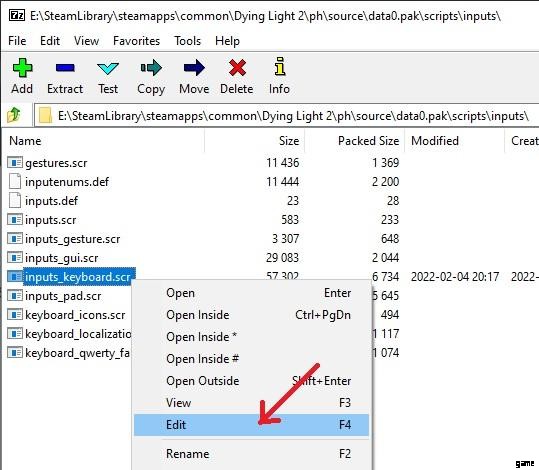
Task: Click the Modified column header
Action: [x=454, y=141]
